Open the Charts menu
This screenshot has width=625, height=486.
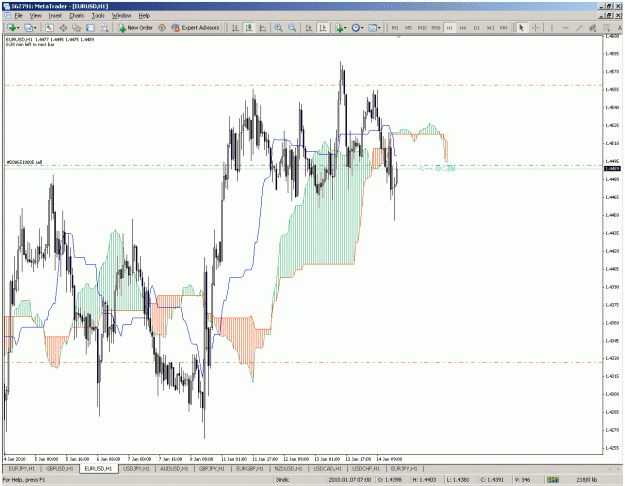77,16
